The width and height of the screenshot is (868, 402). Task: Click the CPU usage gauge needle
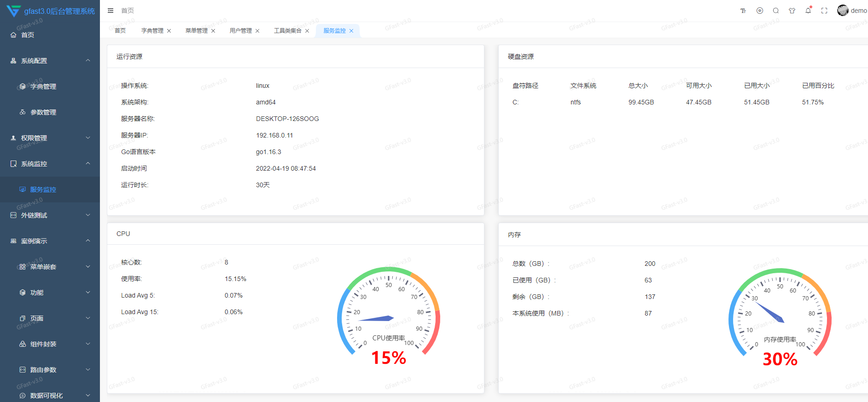point(376,318)
